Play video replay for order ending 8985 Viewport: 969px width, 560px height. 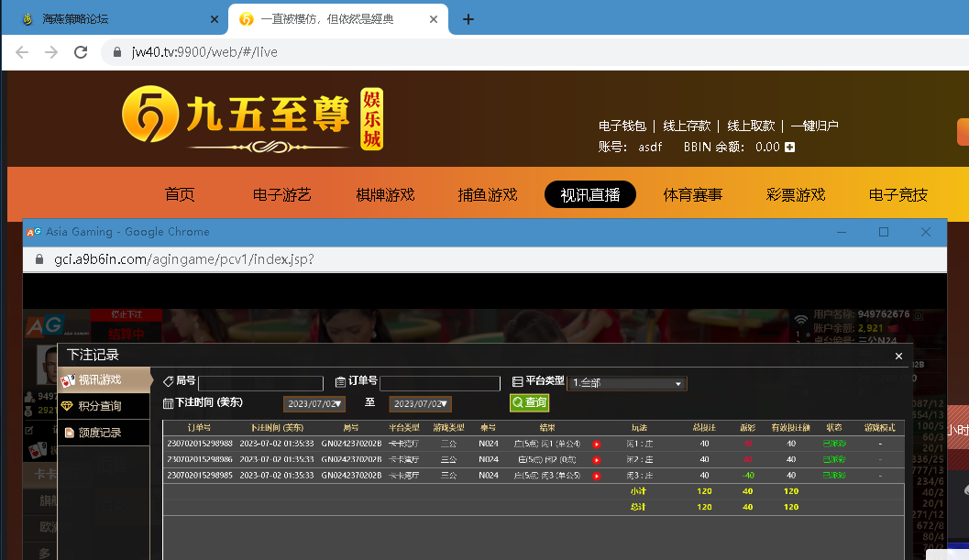(x=597, y=476)
